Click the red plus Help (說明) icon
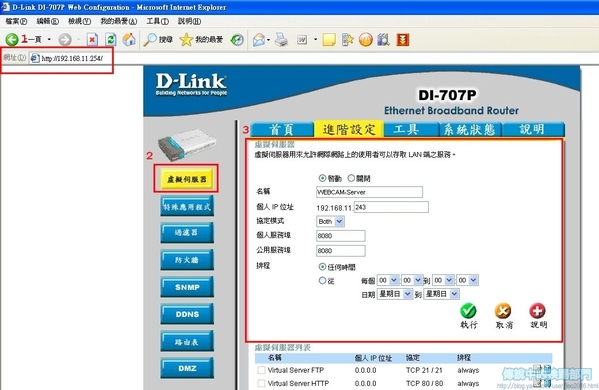599x390 pixels. pos(537,311)
